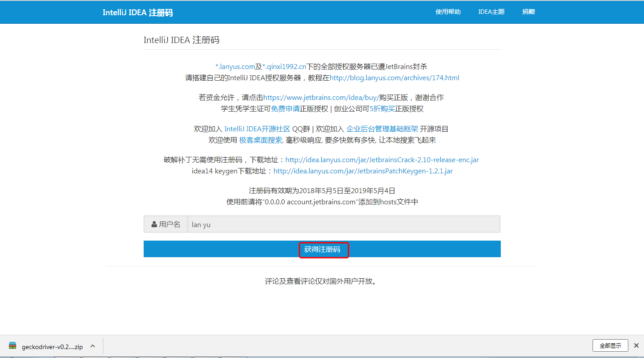
Task: Follow the *.lanyus.com link
Action: click(235, 66)
